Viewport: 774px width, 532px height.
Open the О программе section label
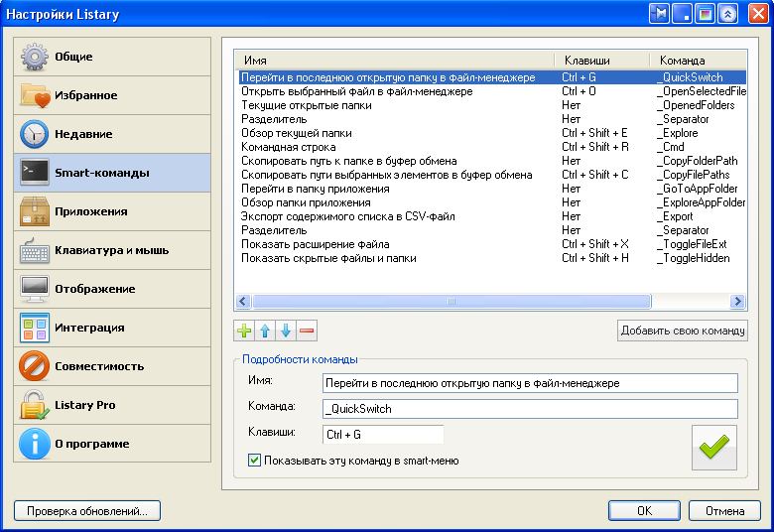(92, 444)
